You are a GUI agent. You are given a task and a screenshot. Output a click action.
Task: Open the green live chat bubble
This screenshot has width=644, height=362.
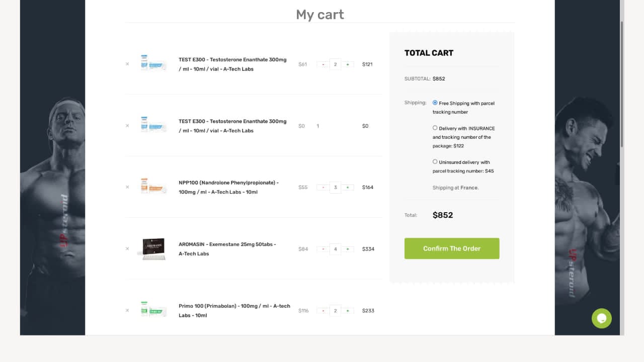click(x=601, y=318)
